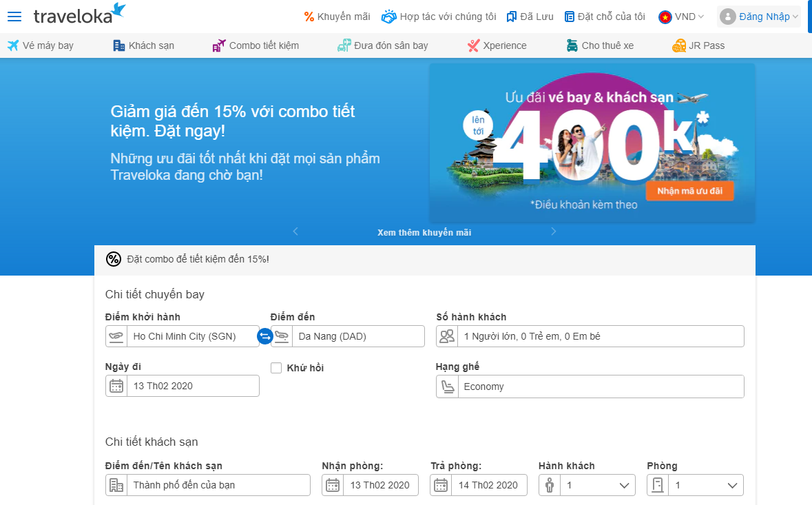The width and height of the screenshot is (812, 505).
Task: Open the Phòng room count dropdown
Action: tap(695, 485)
